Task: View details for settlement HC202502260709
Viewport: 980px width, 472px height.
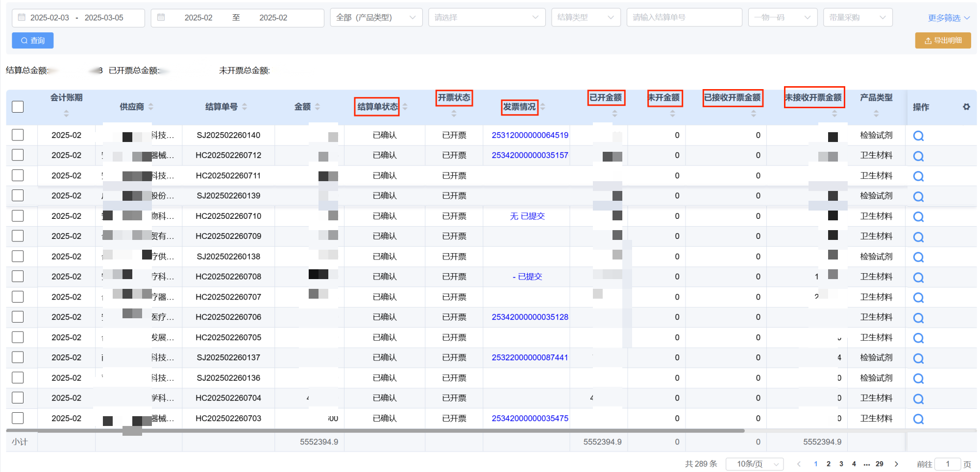Action: click(x=918, y=237)
